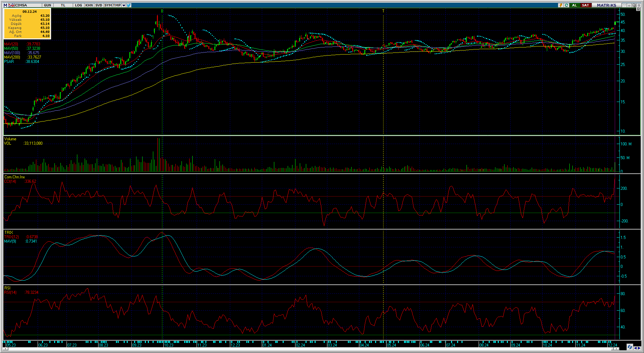
Task: Select the MAV(200) indicator label
Action: point(12,57)
